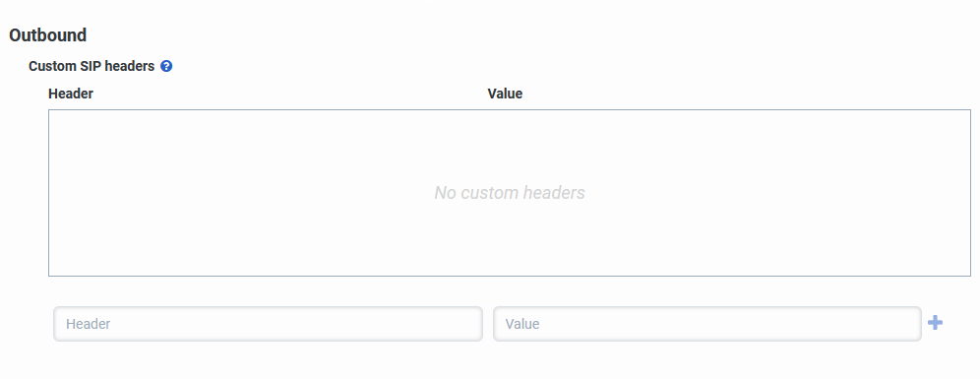The width and height of the screenshot is (980, 379).
Task: Click the Value column heading
Action: [505, 94]
